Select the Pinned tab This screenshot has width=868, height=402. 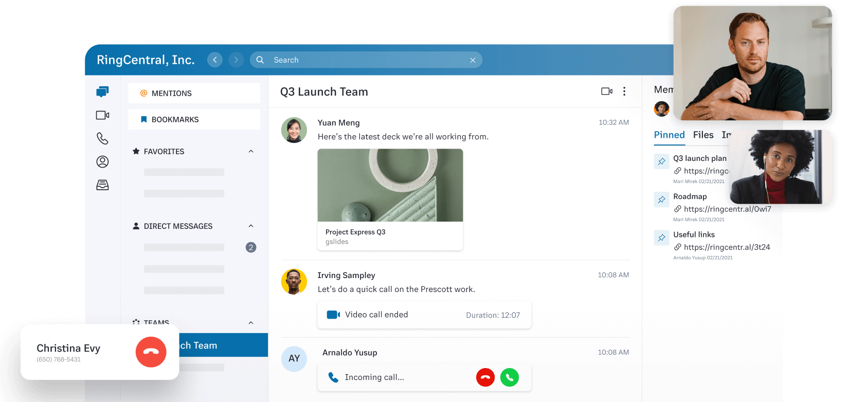tap(669, 135)
